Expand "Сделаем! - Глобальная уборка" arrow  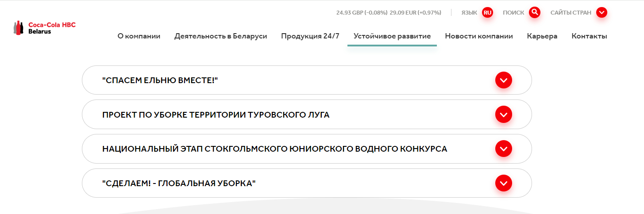(503, 183)
